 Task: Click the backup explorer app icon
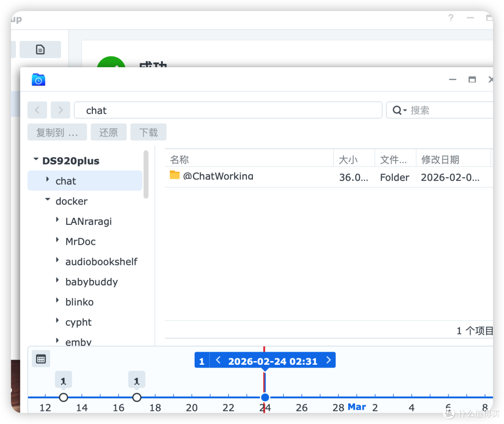38,80
